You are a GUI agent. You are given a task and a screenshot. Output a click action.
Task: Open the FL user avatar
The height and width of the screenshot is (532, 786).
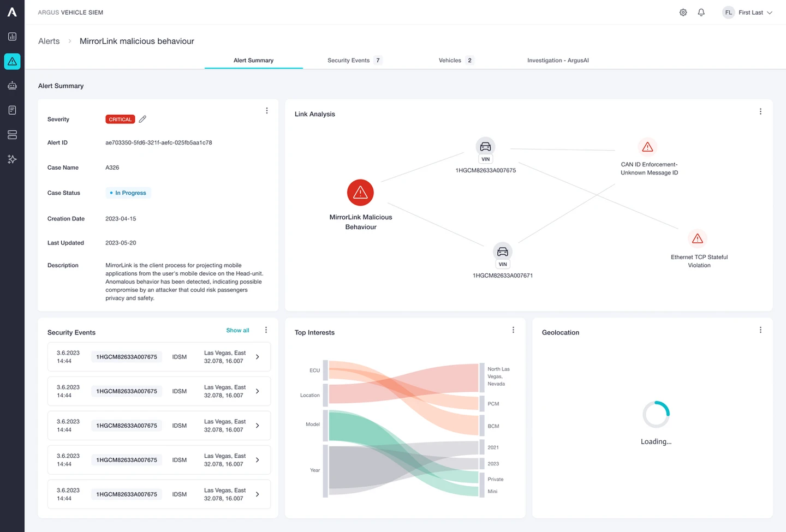click(x=728, y=13)
